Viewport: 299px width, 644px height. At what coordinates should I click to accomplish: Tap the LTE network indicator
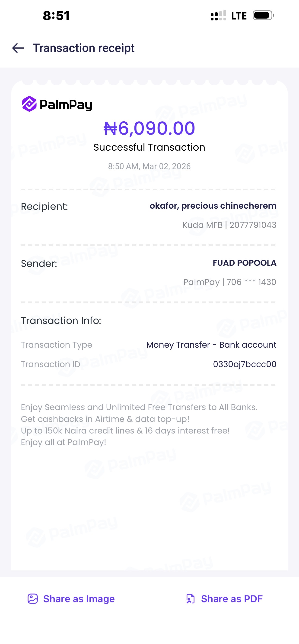click(239, 16)
